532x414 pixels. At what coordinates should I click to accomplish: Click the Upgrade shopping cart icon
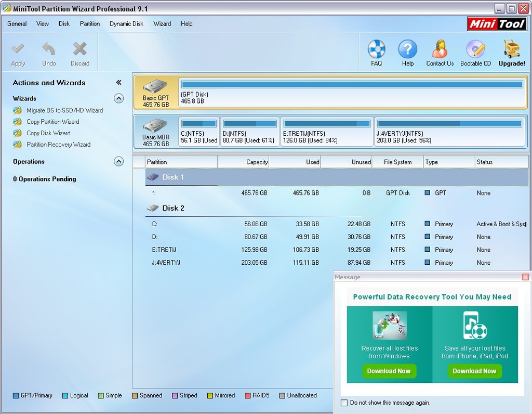tap(512, 49)
